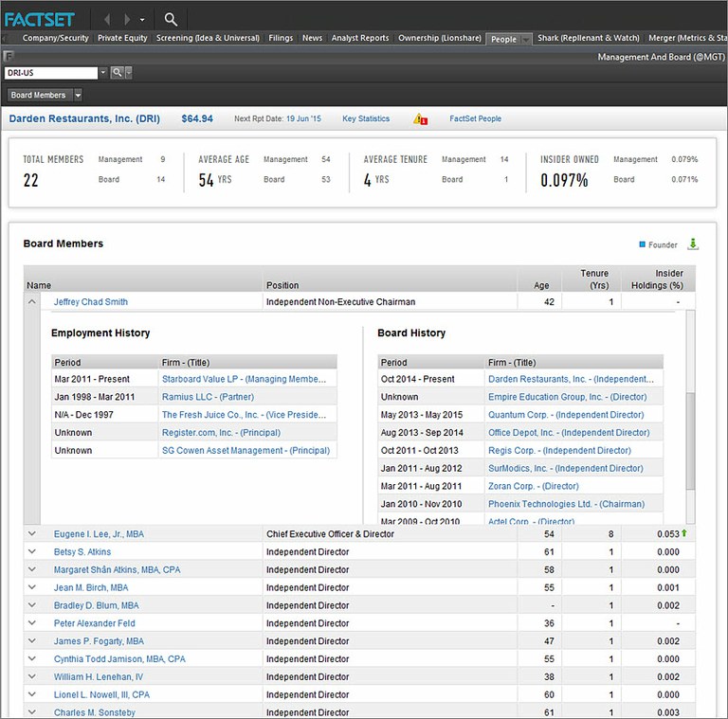Open the Shark (Repllenant & Watch) tab

coord(589,38)
